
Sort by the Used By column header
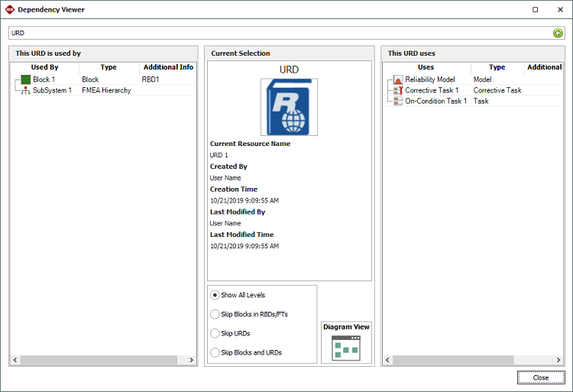(44, 67)
